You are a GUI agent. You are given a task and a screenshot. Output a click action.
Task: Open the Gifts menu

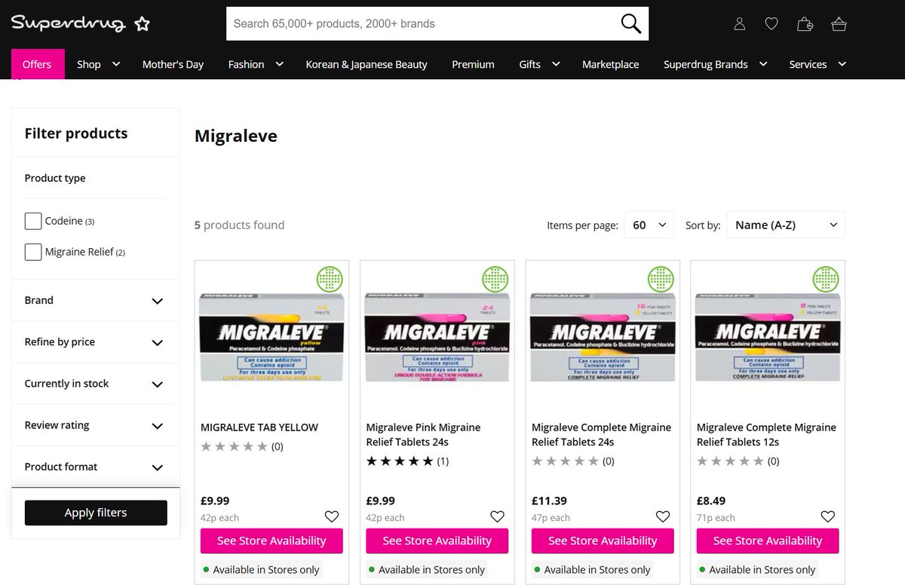click(x=539, y=64)
